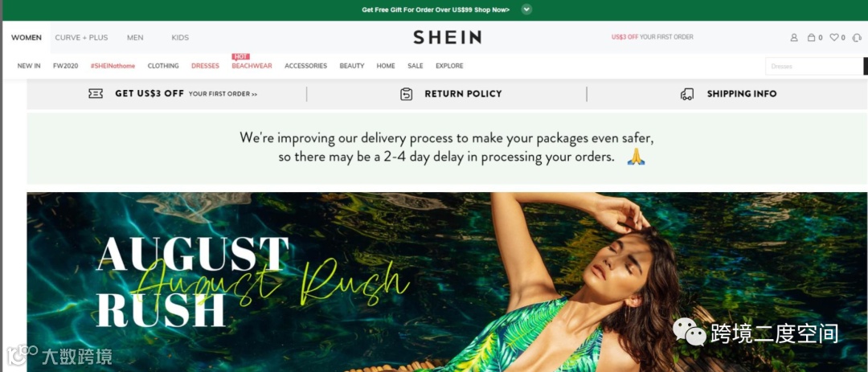Click in the Dresses search field
The height and width of the screenshot is (372, 868).
(814, 67)
